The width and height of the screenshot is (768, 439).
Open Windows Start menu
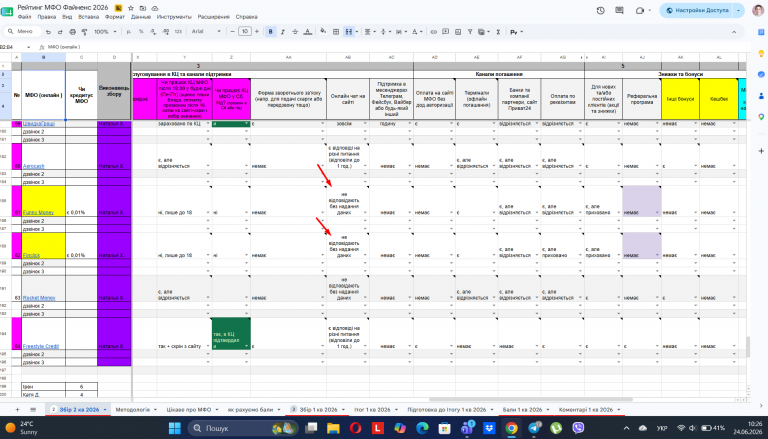[175, 428]
